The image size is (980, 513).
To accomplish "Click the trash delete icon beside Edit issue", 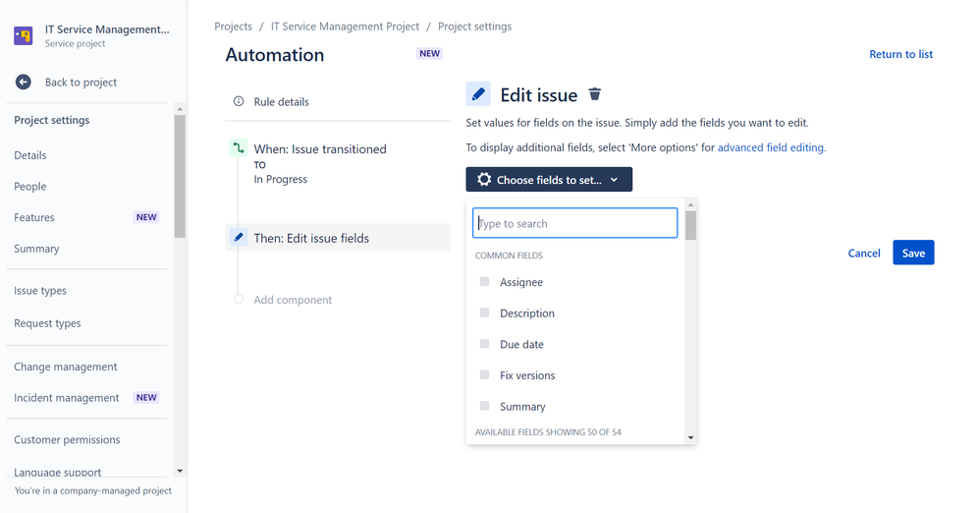I will (x=594, y=94).
